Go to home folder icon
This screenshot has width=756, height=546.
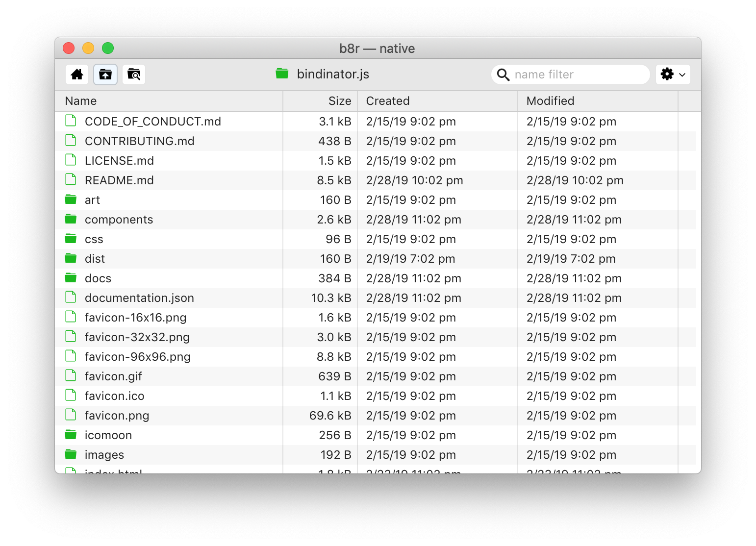[77, 74]
